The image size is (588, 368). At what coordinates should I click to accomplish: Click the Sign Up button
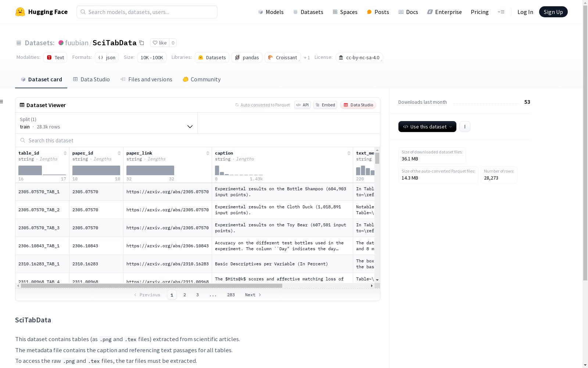point(553,12)
